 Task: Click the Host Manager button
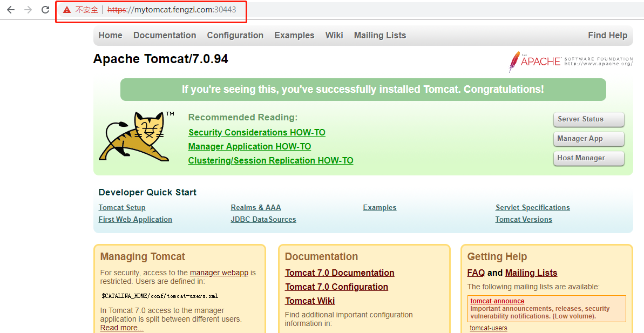coord(588,158)
